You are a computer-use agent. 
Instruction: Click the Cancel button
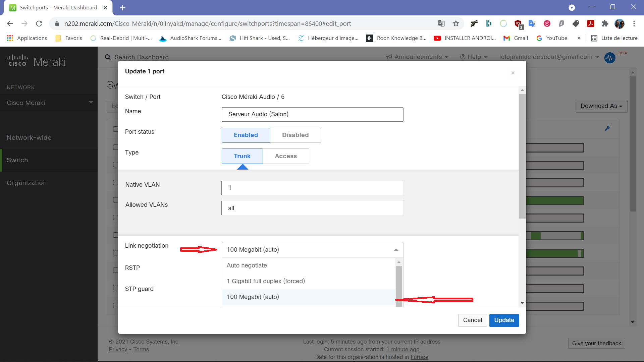point(472,320)
